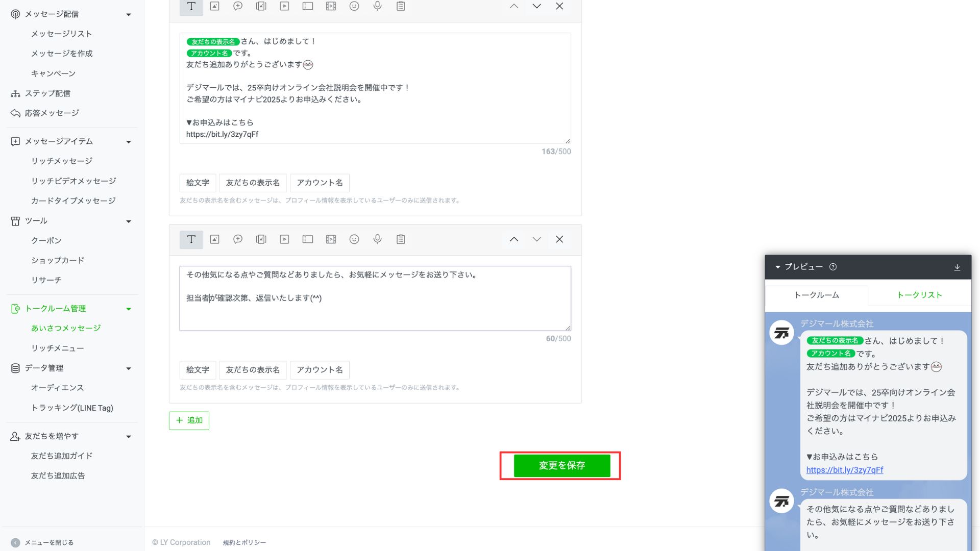Select the smiley sticker icon in the 60/500 block
This screenshot has height=551, width=980.
coord(354,239)
